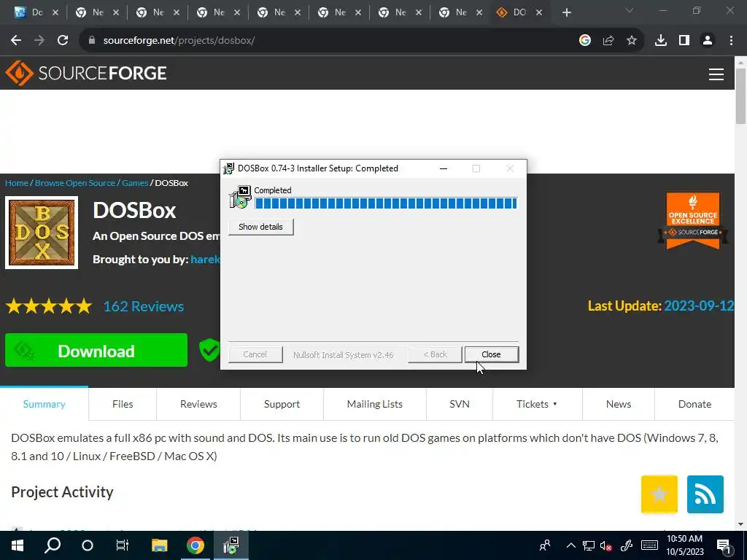Click the blue RSS feed button
The height and width of the screenshot is (560, 747).
point(705,494)
